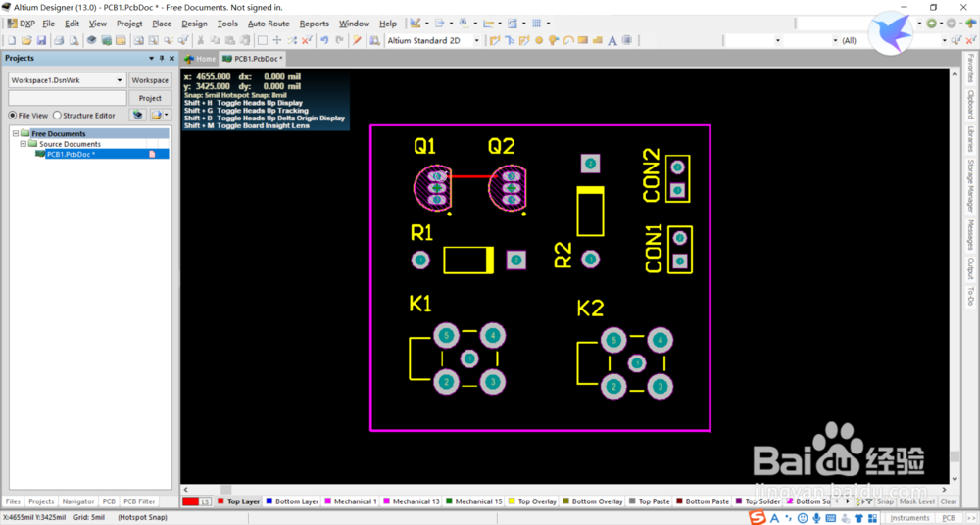
Task: Click the Cut scissors icon
Action: pyautogui.click(x=201, y=40)
